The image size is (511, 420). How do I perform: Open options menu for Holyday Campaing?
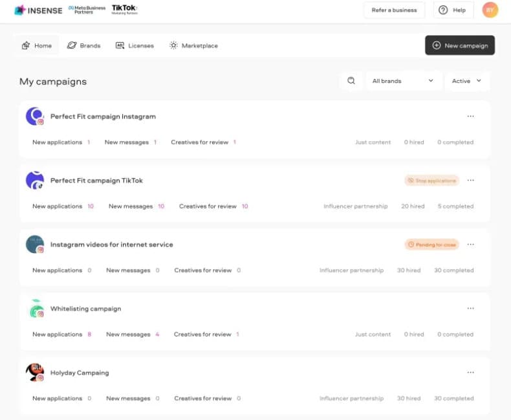[470, 372]
